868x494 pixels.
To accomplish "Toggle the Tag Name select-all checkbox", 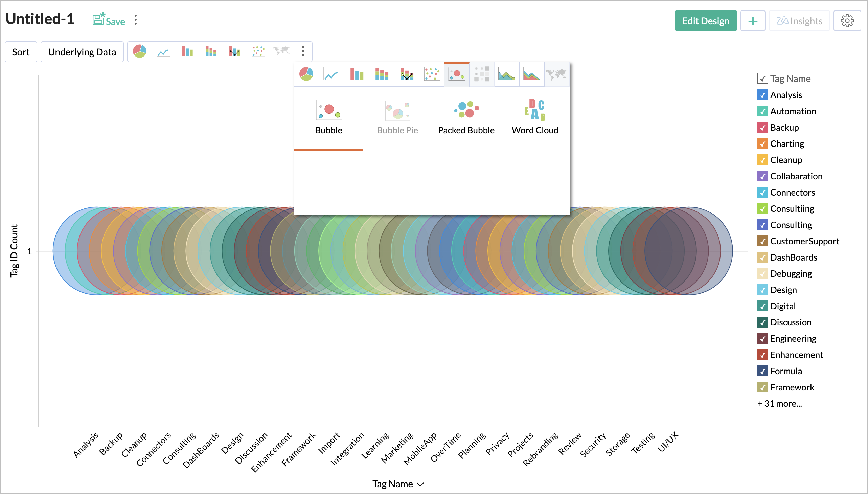I will click(762, 79).
